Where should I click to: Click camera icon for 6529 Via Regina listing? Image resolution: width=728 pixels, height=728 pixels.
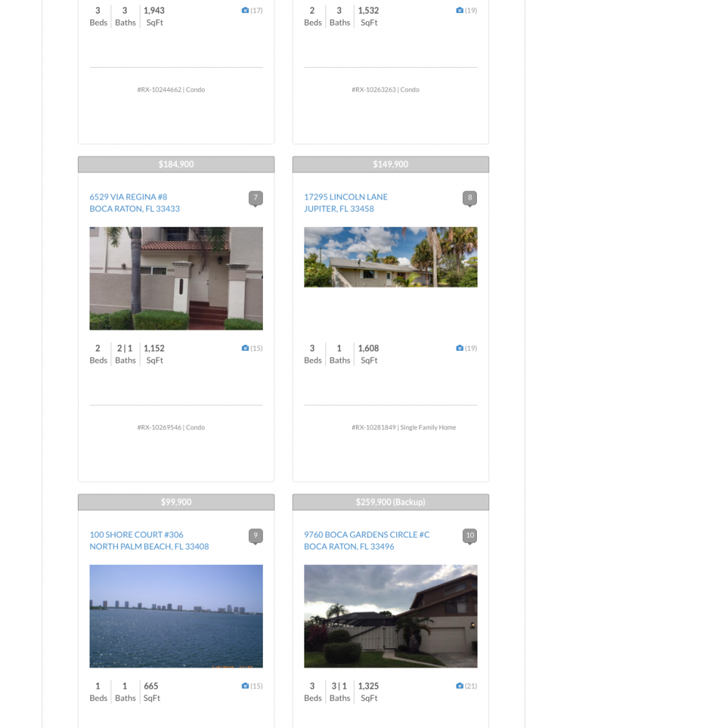click(245, 348)
